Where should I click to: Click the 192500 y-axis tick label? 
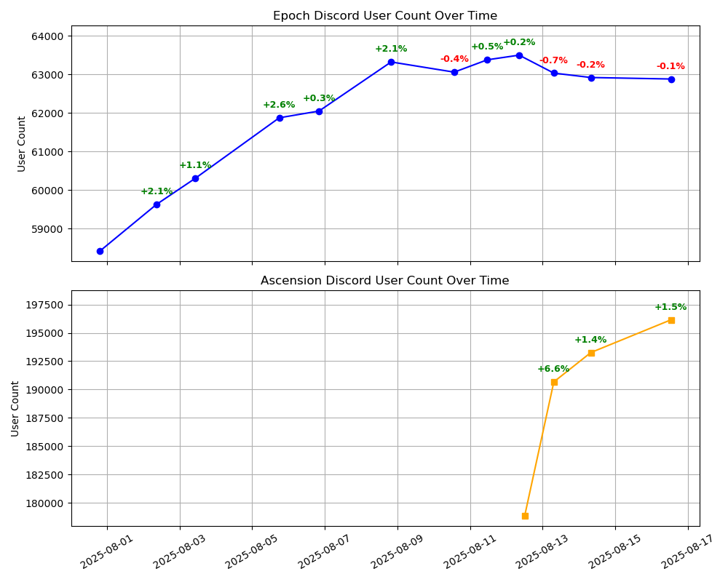(45, 362)
